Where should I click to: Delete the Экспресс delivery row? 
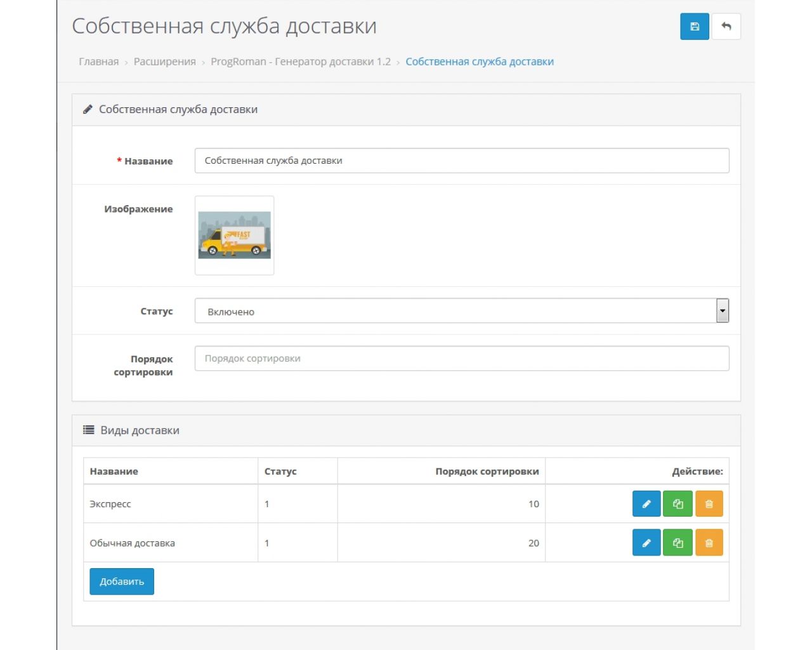(x=709, y=504)
